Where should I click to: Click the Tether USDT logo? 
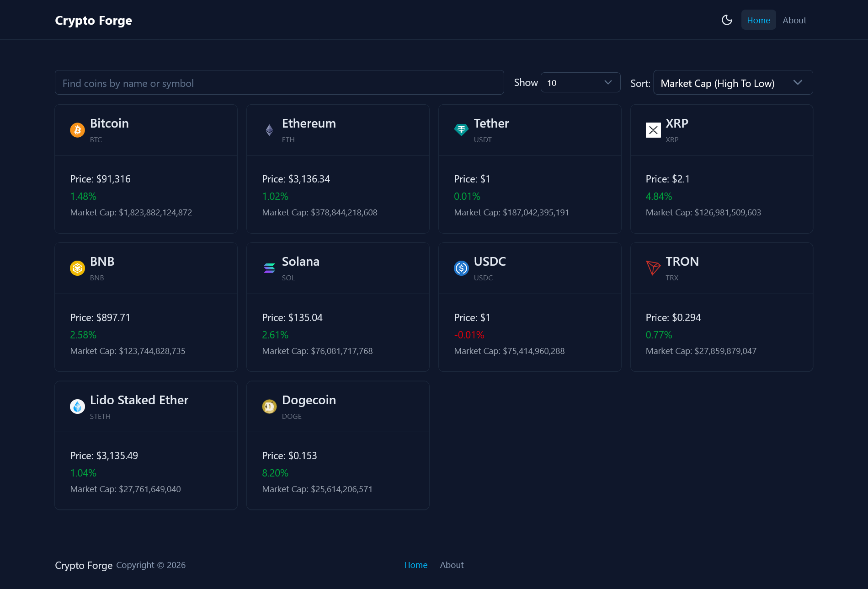[x=461, y=130]
